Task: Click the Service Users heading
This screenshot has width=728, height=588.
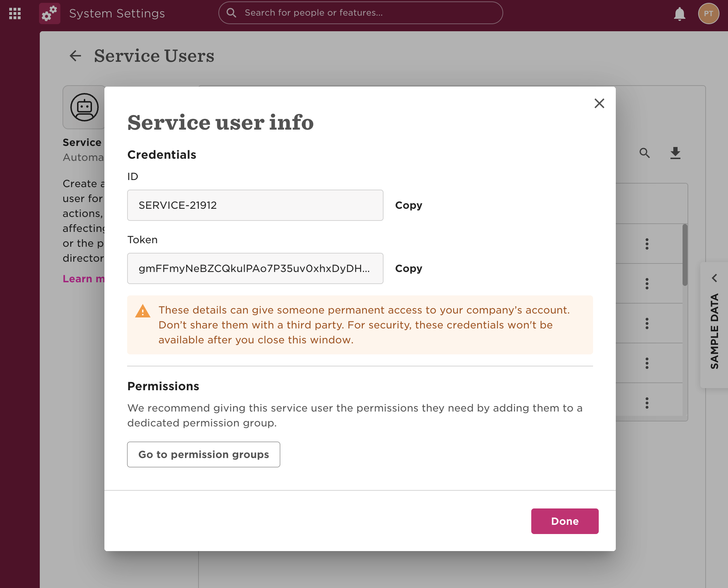Action: coord(154,56)
